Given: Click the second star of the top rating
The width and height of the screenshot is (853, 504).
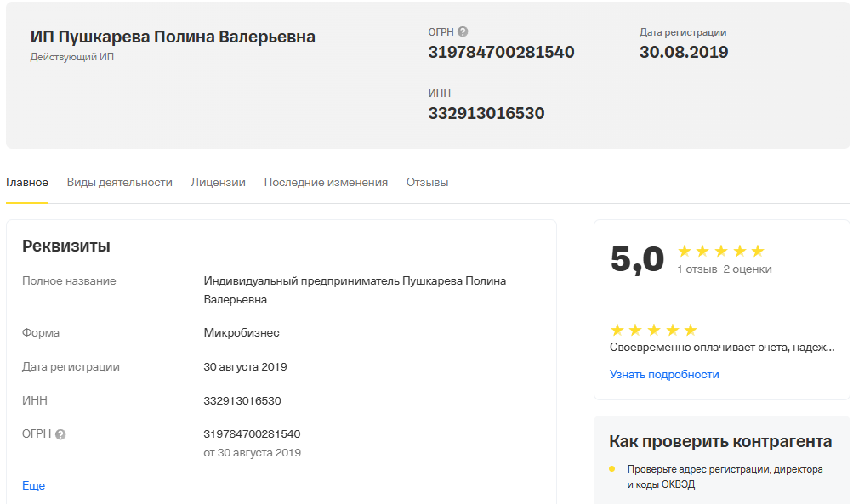Looking at the screenshot, I should [703, 251].
